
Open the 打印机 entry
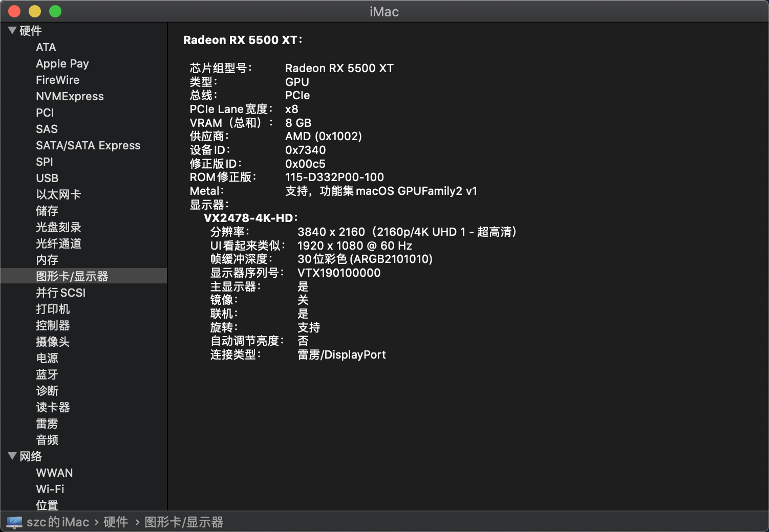(x=53, y=309)
